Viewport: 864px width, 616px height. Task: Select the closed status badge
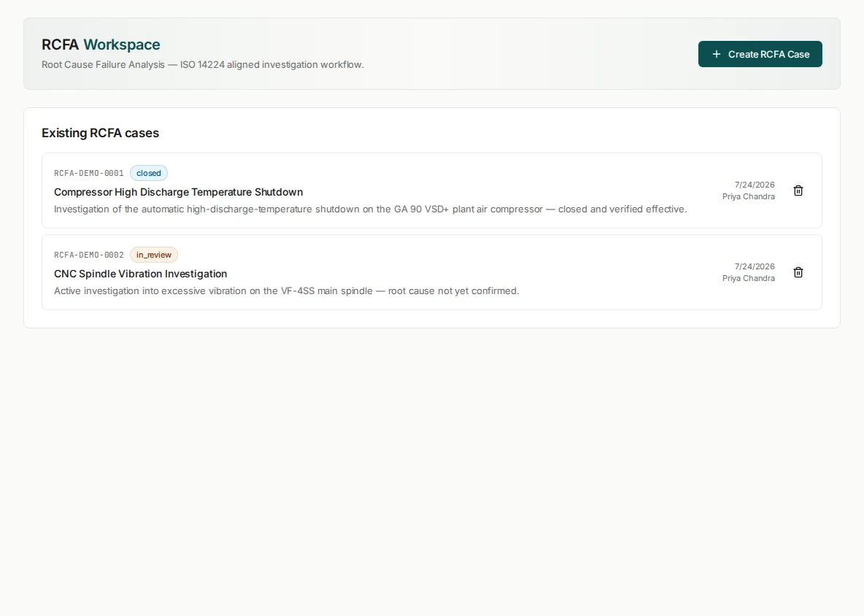149,173
